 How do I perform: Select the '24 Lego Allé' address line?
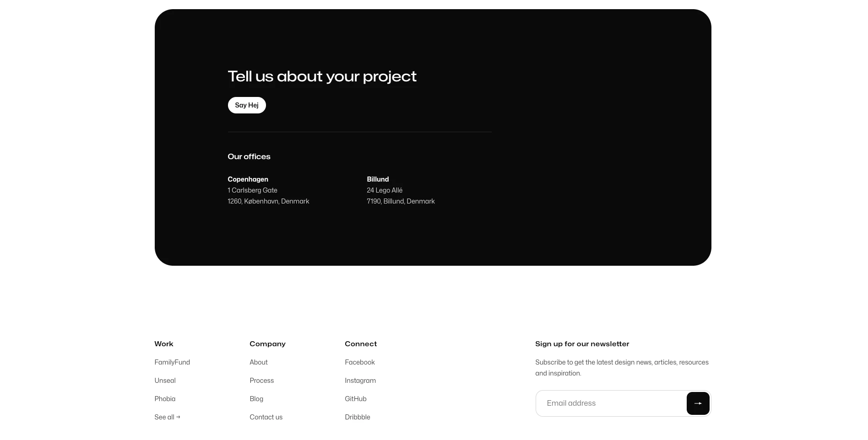[x=385, y=190]
